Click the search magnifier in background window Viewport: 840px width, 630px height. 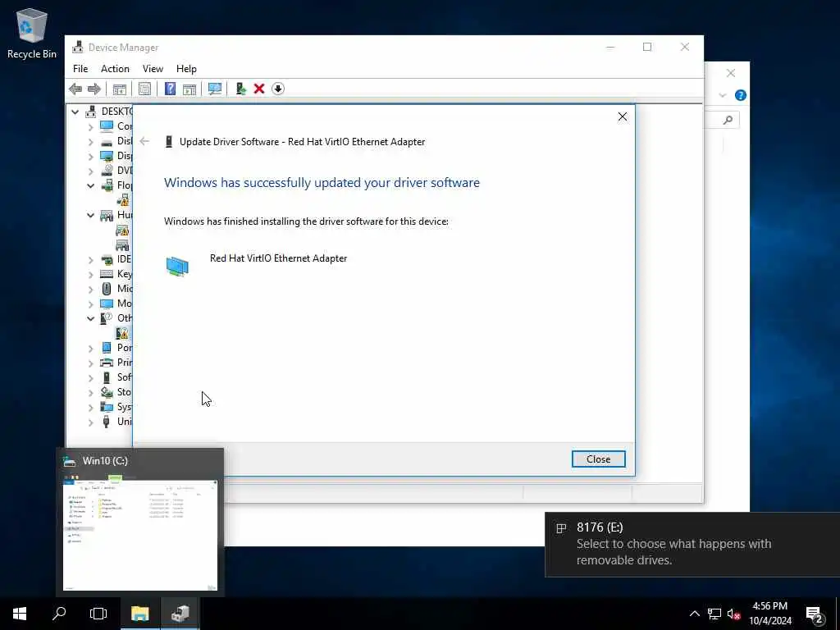[728, 120]
